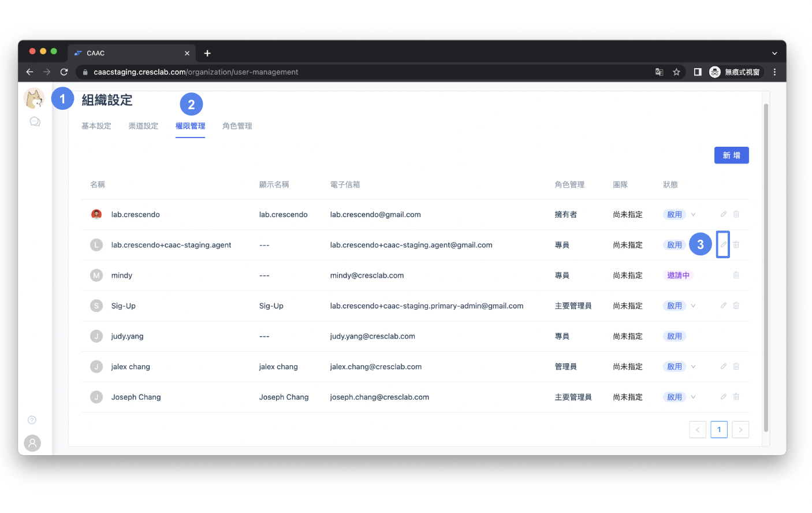
Task: Bookmark this page with the star icon
Action: pos(676,72)
